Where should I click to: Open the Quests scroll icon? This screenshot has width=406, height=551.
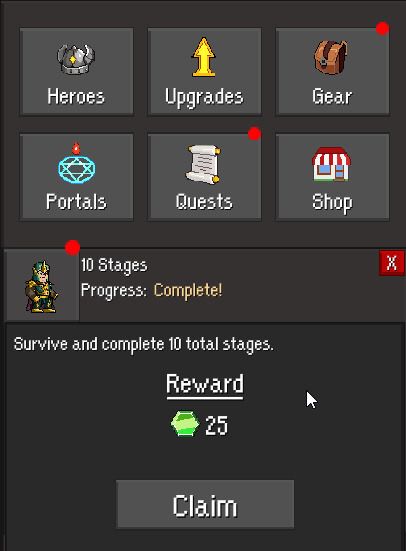[204, 164]
